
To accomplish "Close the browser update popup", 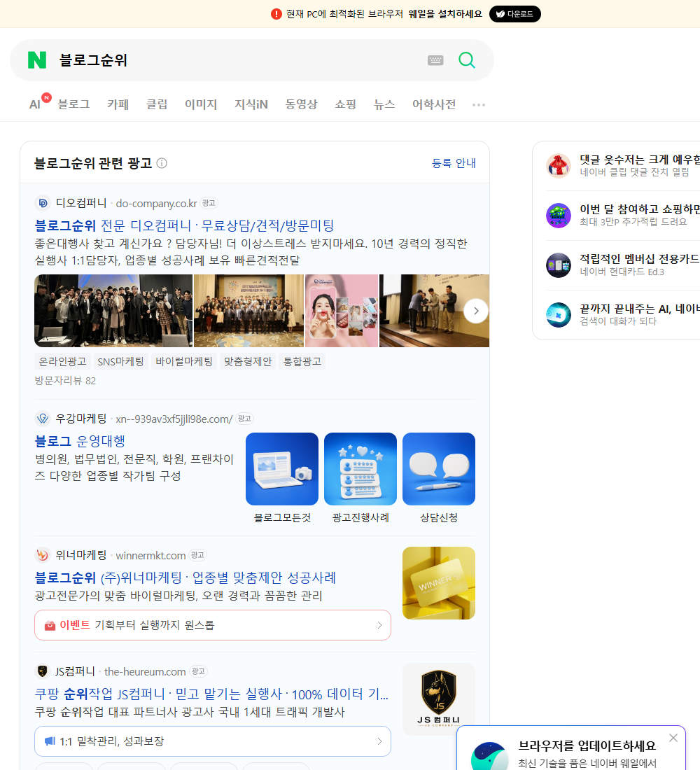I will (x=673, y=738).
